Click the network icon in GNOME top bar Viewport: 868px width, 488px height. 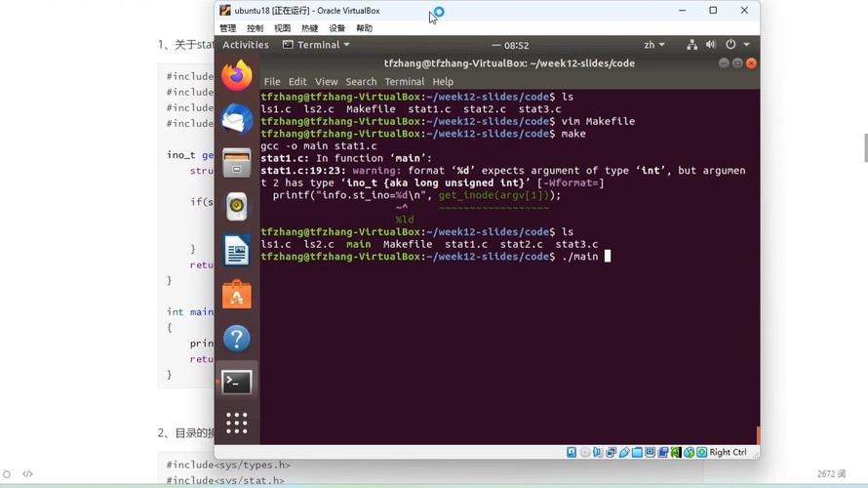(692, 45)
